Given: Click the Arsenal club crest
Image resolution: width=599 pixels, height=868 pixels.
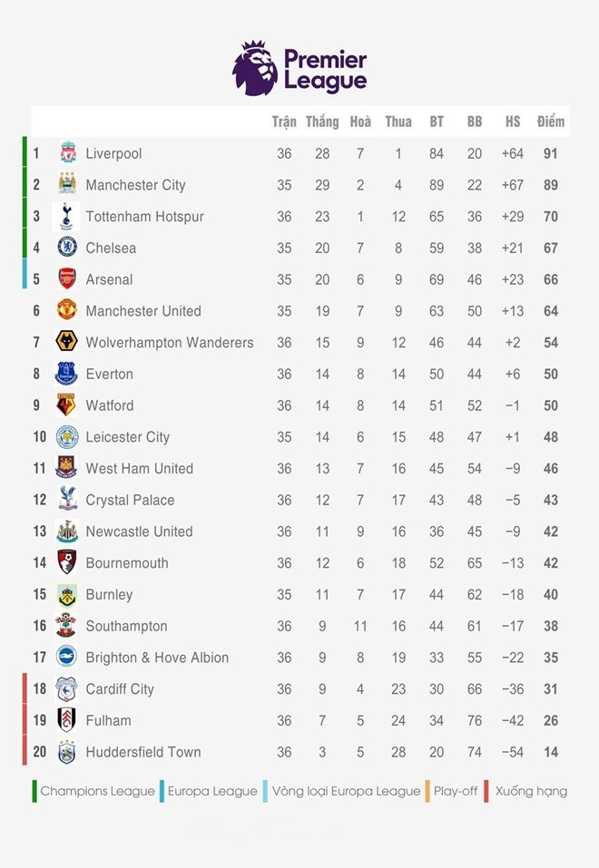Looking at the screenshot, I should click(x=67, y=278).
